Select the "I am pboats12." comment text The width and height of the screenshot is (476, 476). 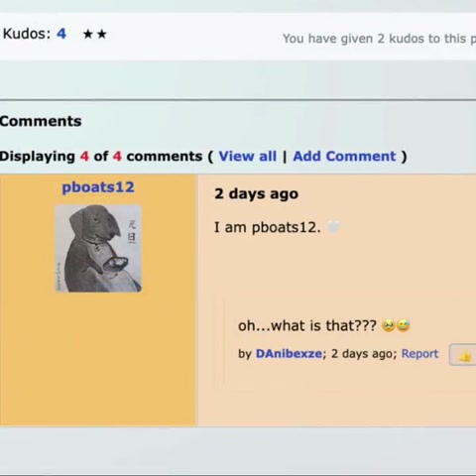point(268,227)
